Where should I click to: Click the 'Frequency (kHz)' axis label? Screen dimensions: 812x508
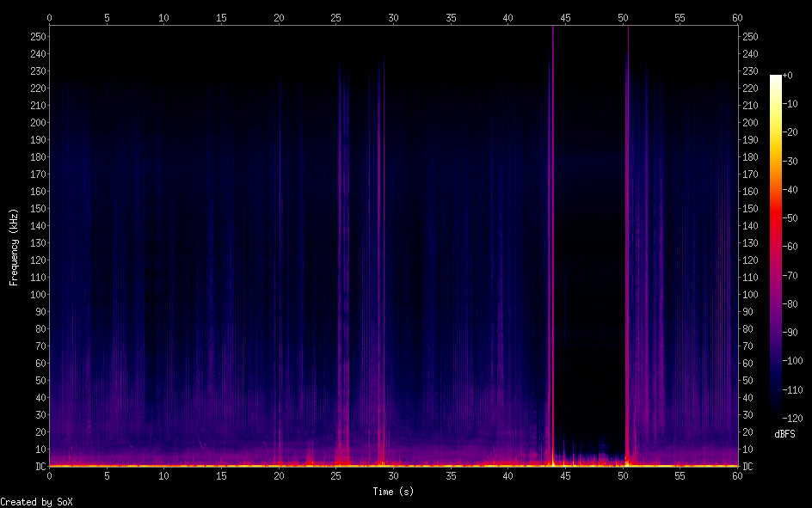[14, 246]
